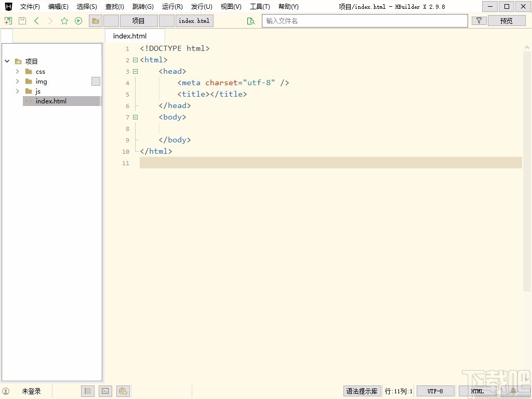The height and width of the screenshot is (399, 532).
Task: Click the new file icon in toolbar
Action: coord(8,21)
